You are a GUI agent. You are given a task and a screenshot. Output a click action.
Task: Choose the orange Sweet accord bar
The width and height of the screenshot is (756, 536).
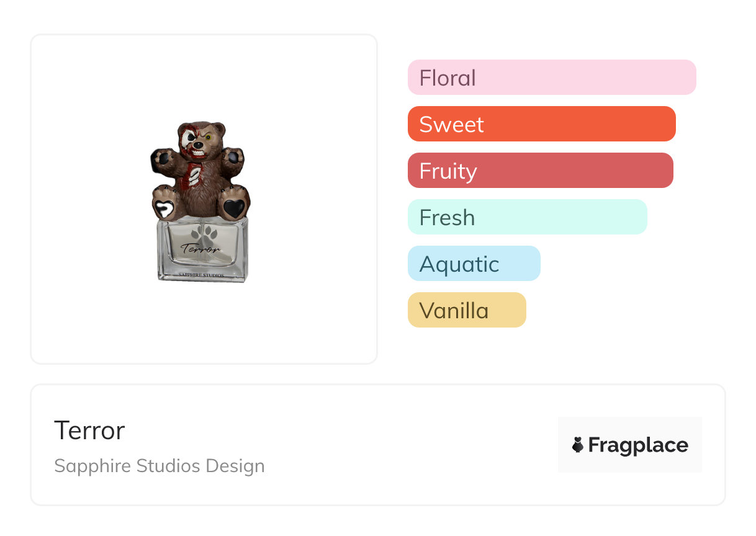pyautogui.click(x=541, y=124)
